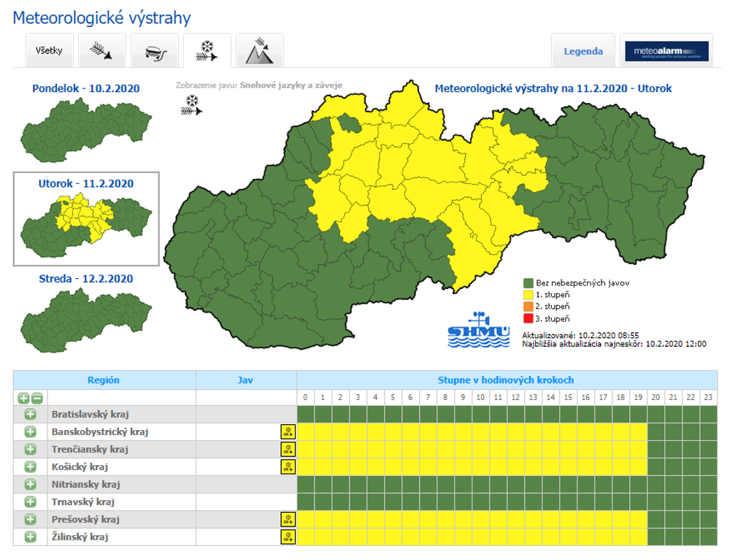Switch to the Všetky tab
Viewport: 730px width, 560px height.
tap(49, 51)
